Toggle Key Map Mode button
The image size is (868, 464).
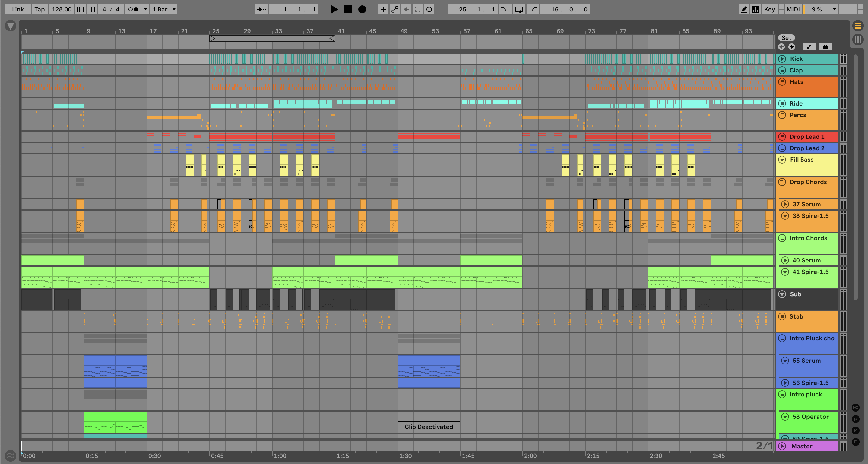(x=769, y=9)
